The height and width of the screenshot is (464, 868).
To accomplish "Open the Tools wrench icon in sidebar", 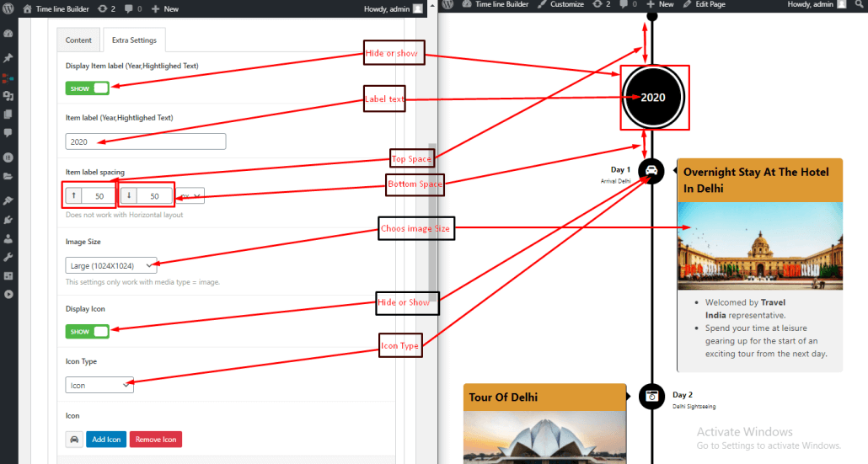I will click(x=8, y=257).
